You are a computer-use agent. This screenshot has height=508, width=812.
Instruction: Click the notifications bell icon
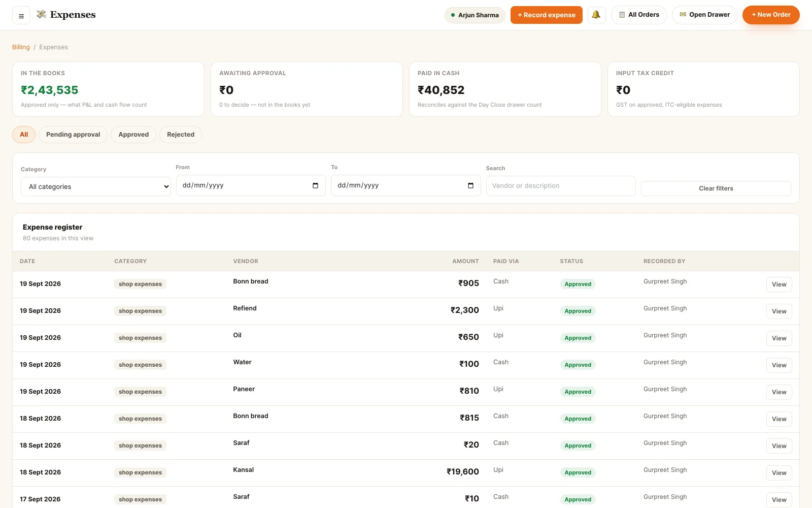(x=596, y=15)
